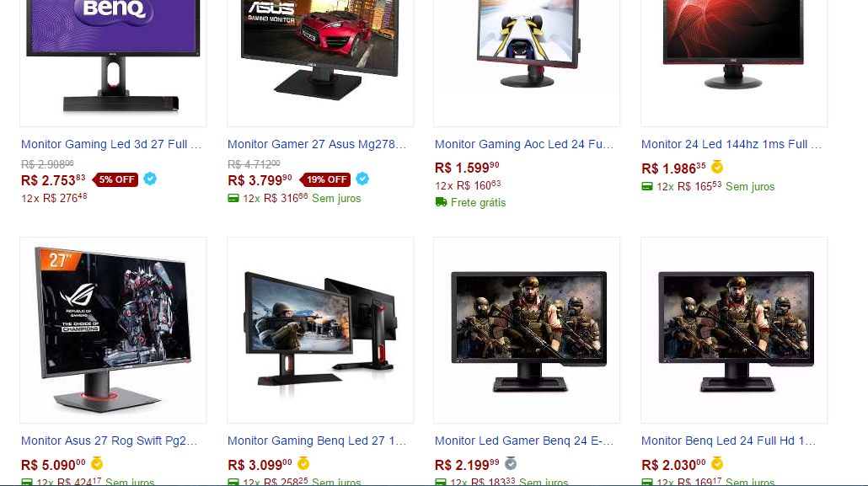Click the gold medal icon beside R$ 1.986
868x486 pixels.
point(717,167)
